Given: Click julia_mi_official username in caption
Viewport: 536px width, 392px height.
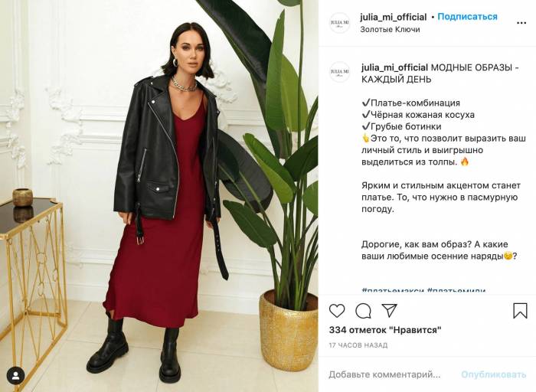Looking at the screenshot, I should point(394,67).
